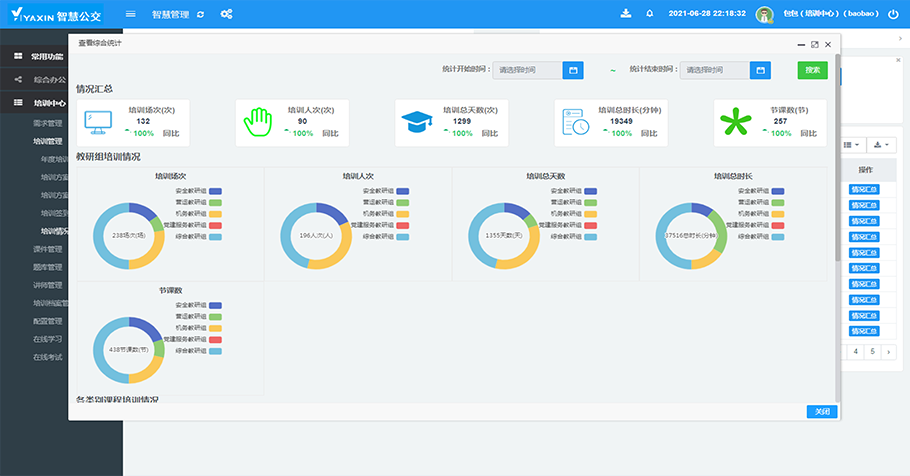This screenshot has height=476, width=910.
Task: Open the export dropdown above 操作 column
Action: click(x=881, y=145)
